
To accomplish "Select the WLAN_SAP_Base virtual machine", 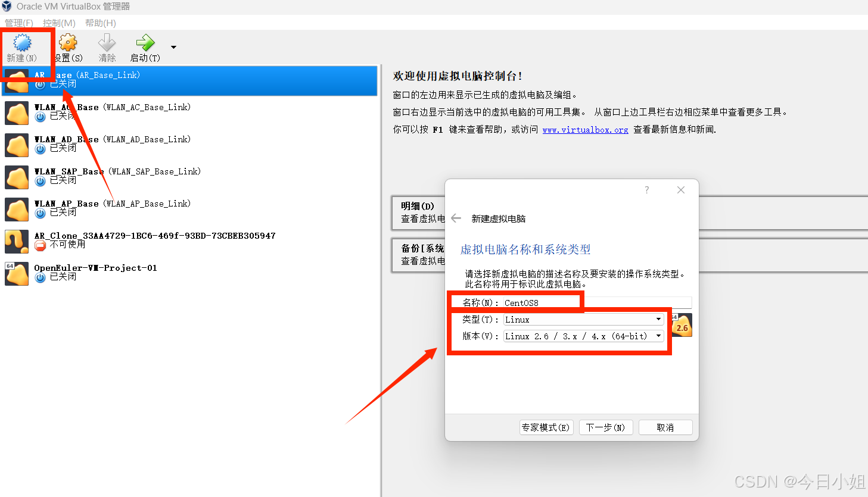I will point(189,177).
